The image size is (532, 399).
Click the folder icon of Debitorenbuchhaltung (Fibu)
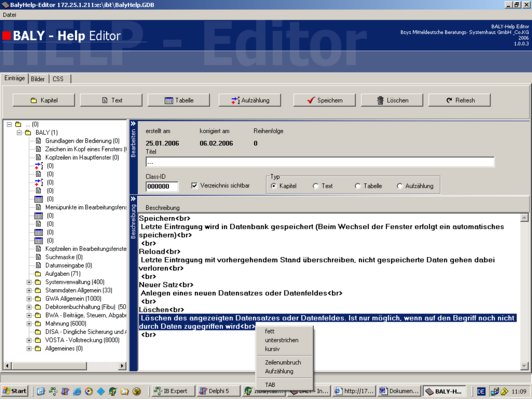tap(38, 307)
